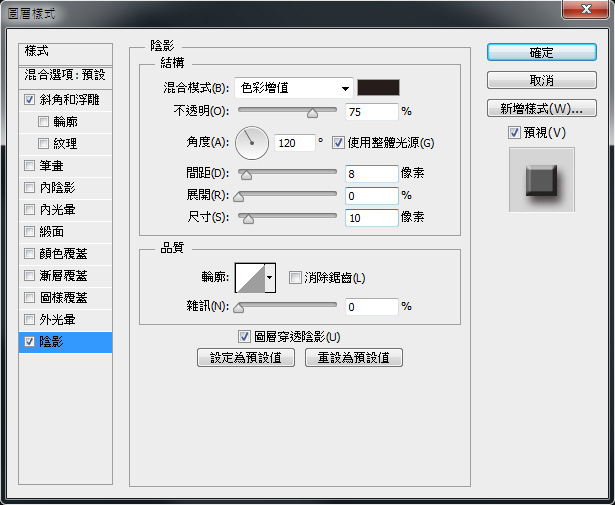The image size is (615, 505).
Task: Toggle the 預視(V) checkbox
Action: (514, 133)
